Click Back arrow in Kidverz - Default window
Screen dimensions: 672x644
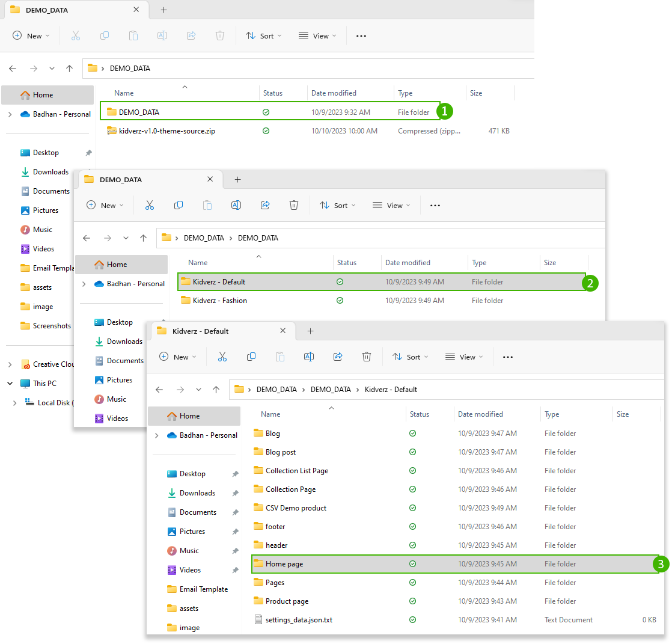(x=159, y=389)
